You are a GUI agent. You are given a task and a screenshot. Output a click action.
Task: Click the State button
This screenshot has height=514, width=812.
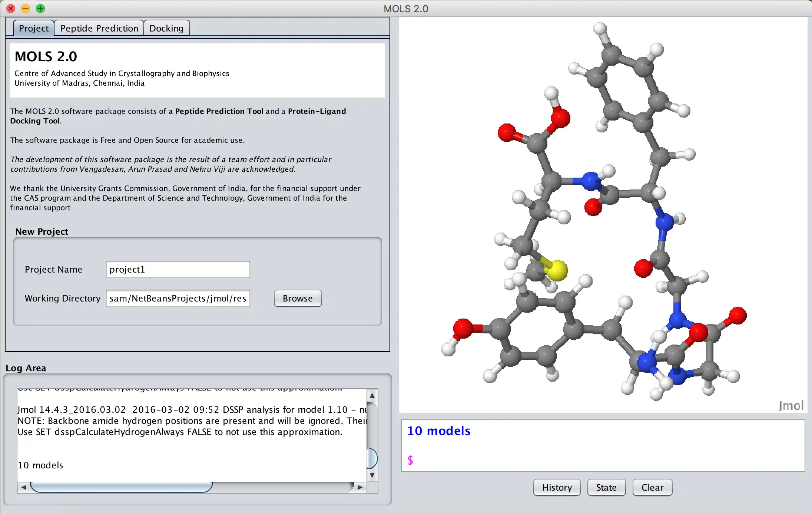tap(606, 487)
